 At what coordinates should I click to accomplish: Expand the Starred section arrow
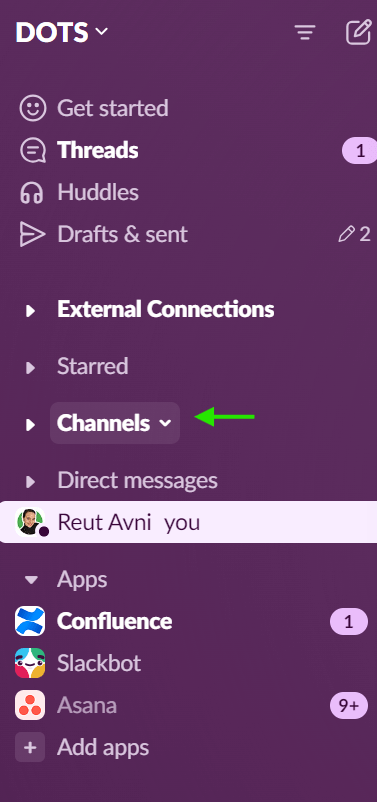31,367
